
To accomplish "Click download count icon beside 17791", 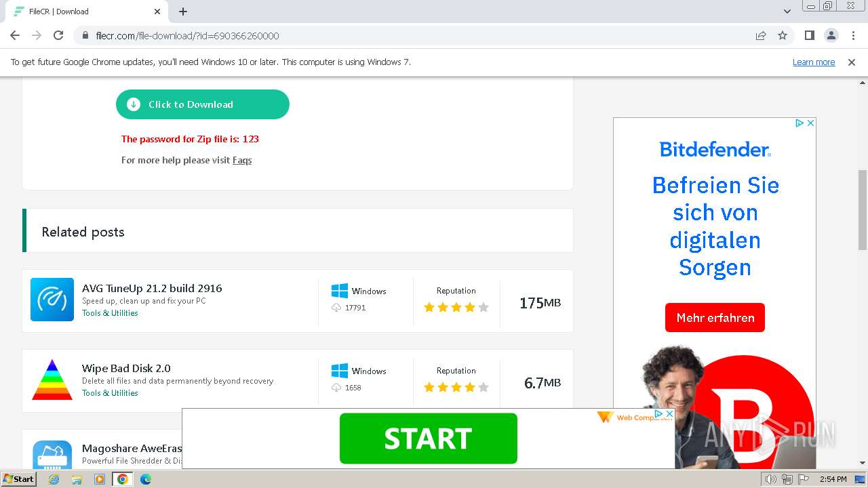I will pos(336,308).
